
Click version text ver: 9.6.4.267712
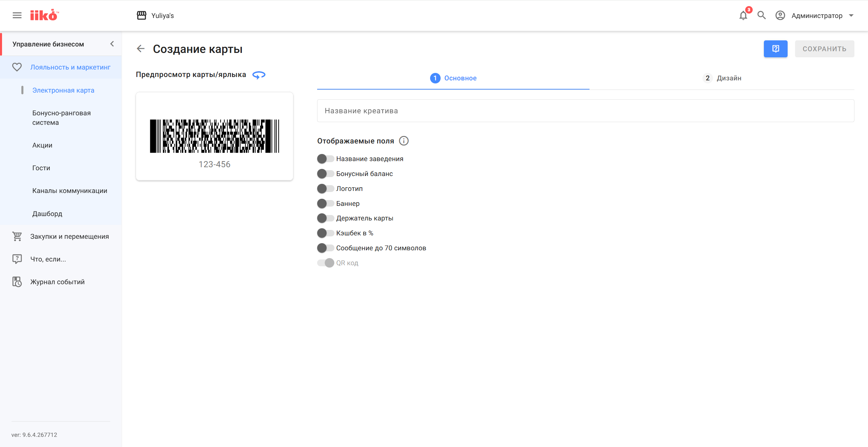click(34, 435)
